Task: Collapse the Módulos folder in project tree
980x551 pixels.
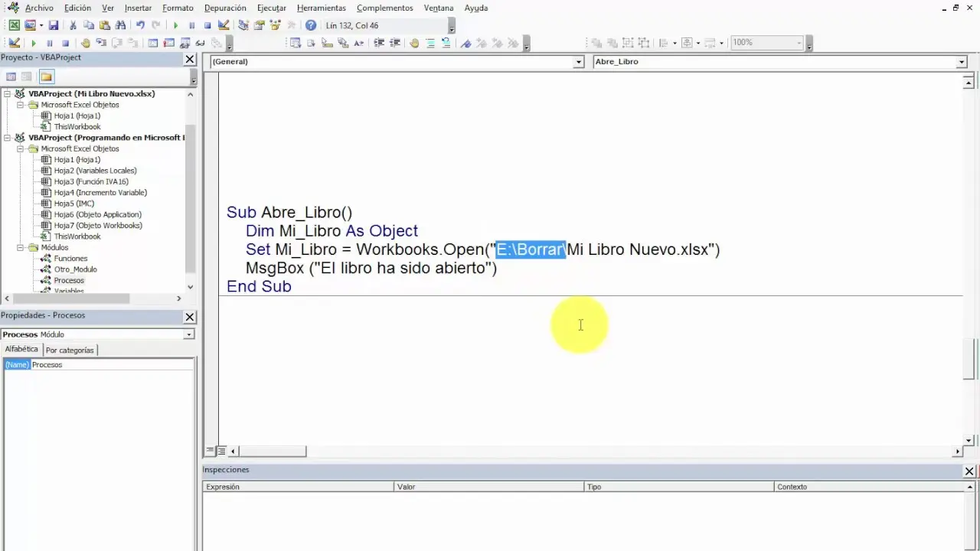Action: point(21,247)
